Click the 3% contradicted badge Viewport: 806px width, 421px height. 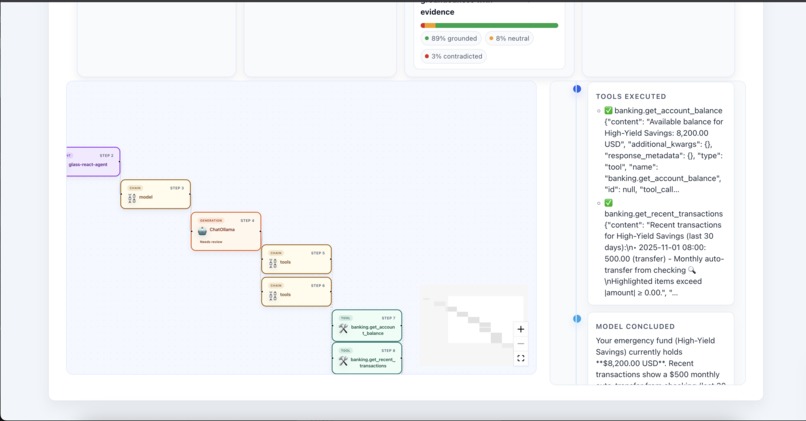(454, 57)
